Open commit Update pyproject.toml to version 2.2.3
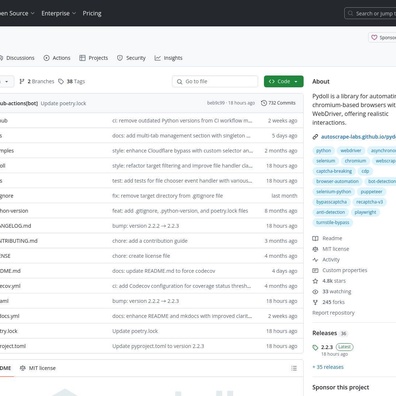The image size is (396, 396). [x=158, y=346]
